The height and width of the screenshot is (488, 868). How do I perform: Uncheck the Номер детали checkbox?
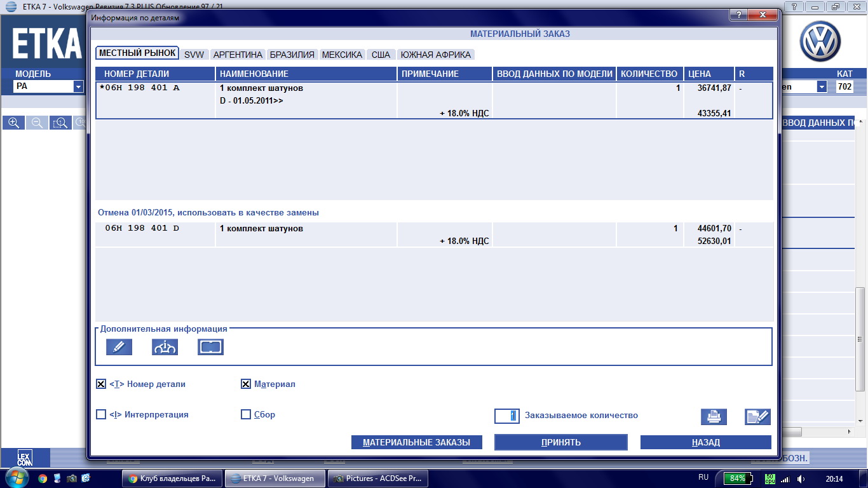point(101,384)
